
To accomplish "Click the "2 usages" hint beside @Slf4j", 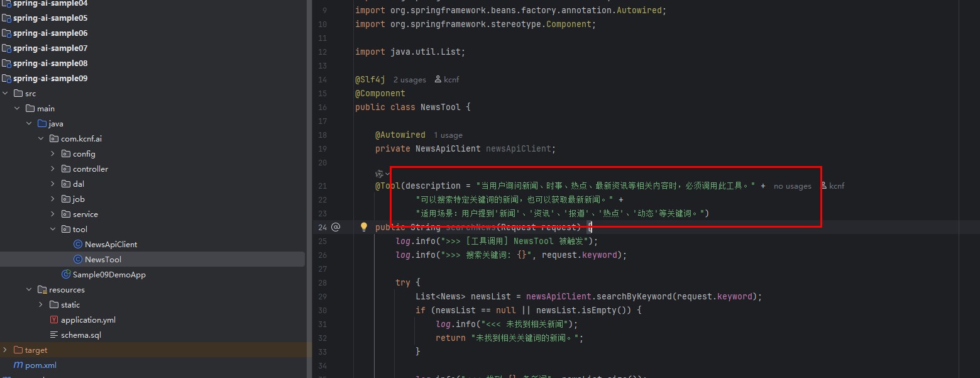I will pos(410,80).
